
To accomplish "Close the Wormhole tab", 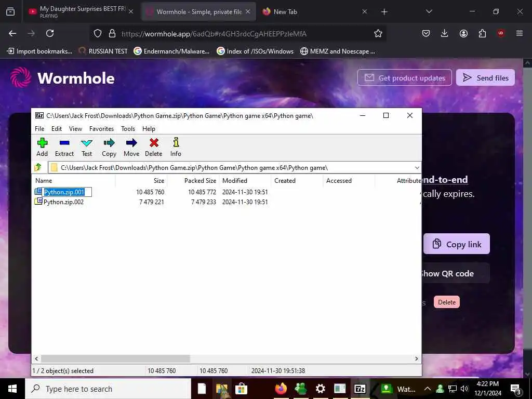I will (248, 11).
